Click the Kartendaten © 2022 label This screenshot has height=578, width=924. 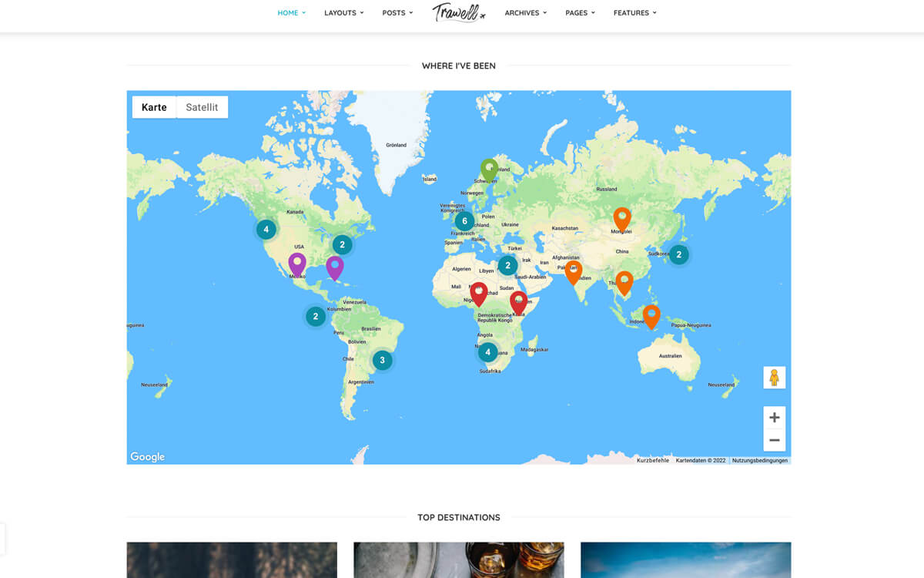pyautogui.click(x=701, y=460)
